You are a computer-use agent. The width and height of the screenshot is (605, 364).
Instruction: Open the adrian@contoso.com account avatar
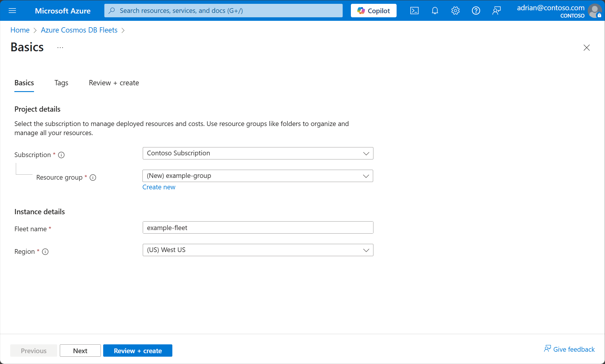click(595, 11)
